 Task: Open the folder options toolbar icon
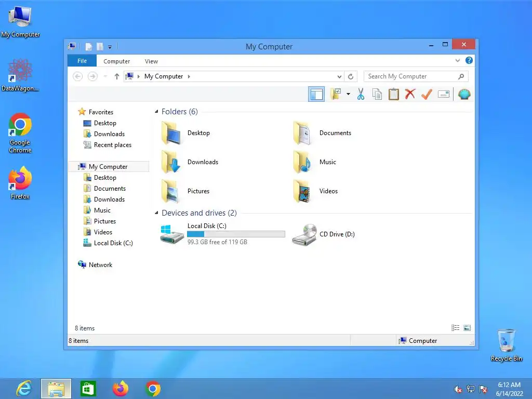pyautogui.click(x=336, y=94)
